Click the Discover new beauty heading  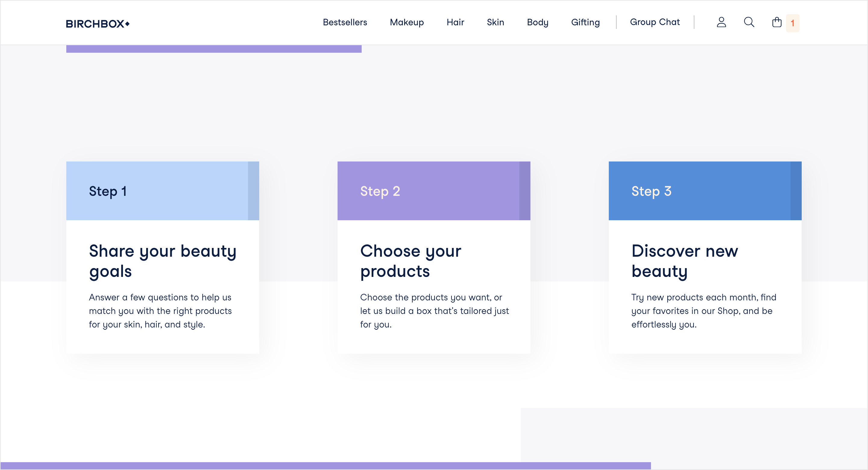coord(684,261)
